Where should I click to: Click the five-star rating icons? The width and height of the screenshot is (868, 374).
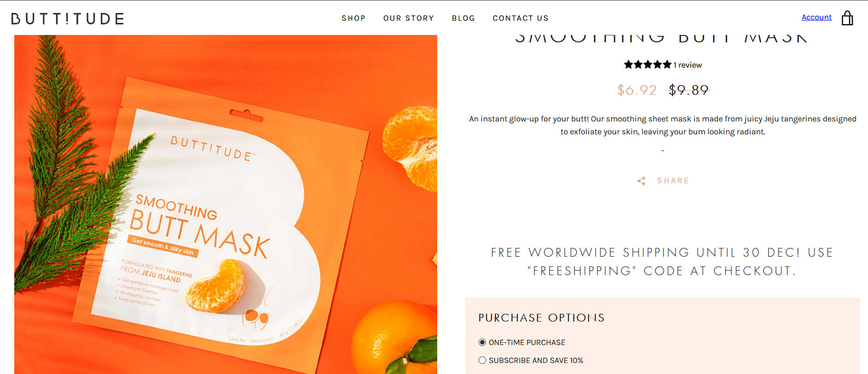(648, 65)
